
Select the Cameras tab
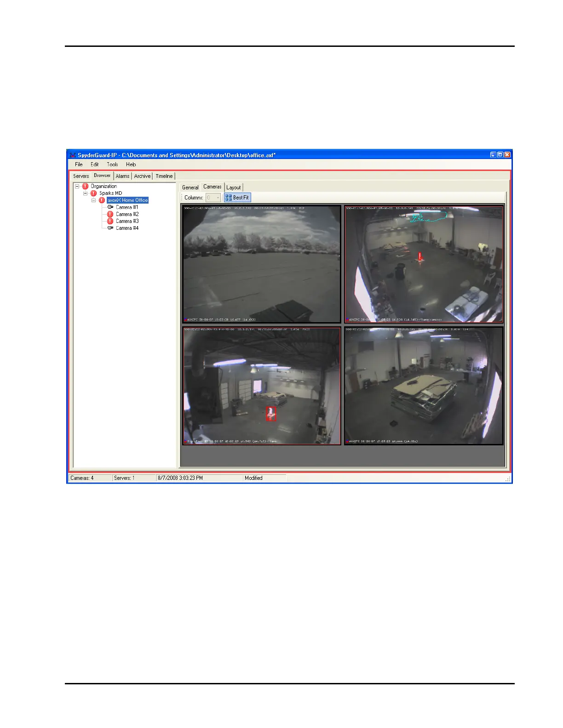(213, 187)
